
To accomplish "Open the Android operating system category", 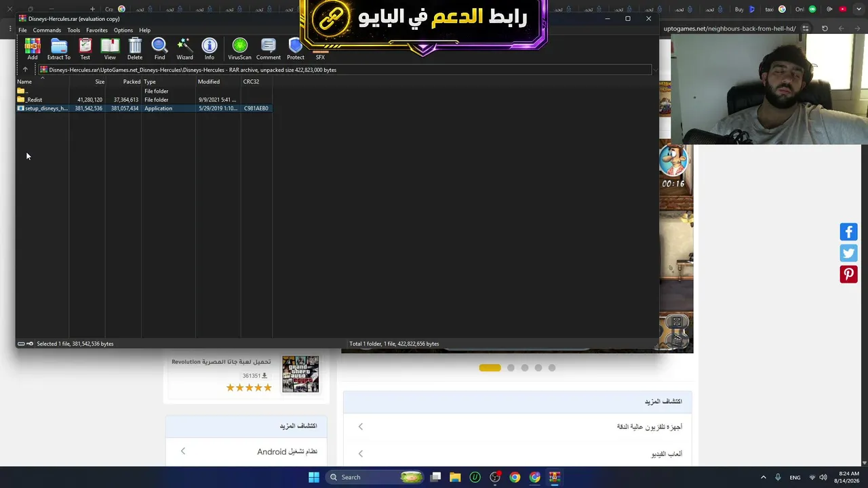I will coord(287,451).
